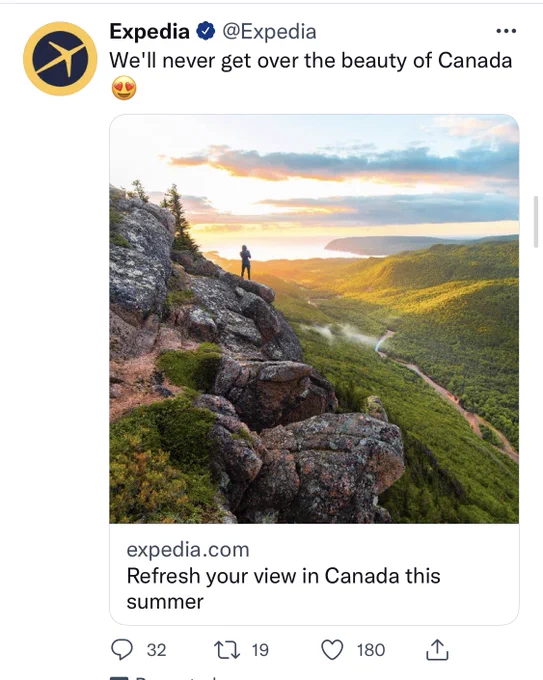The image size is (543, 680).
Task: Open the Expedia airplane profile avatar
Action: tap(60, 59)
